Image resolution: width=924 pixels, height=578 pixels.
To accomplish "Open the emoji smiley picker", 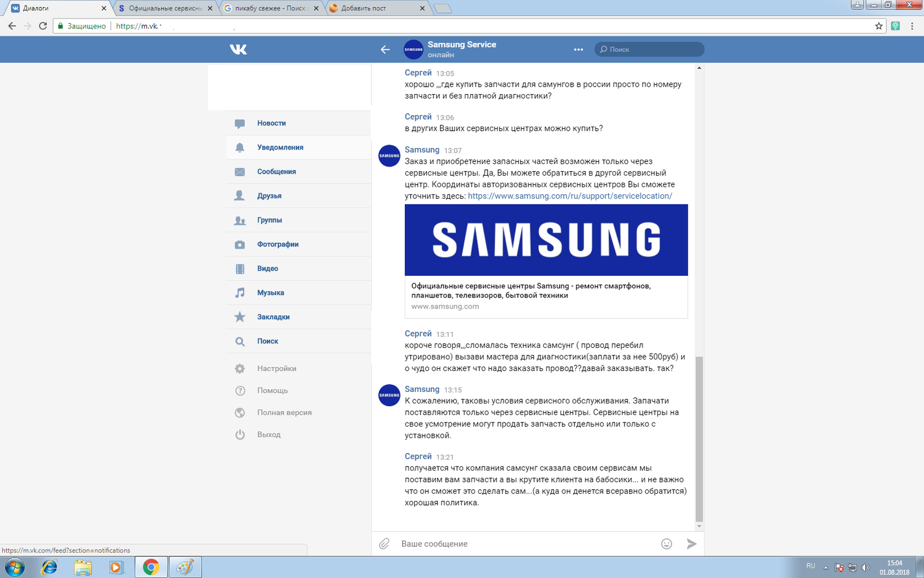I will click(x=666, y=544).
